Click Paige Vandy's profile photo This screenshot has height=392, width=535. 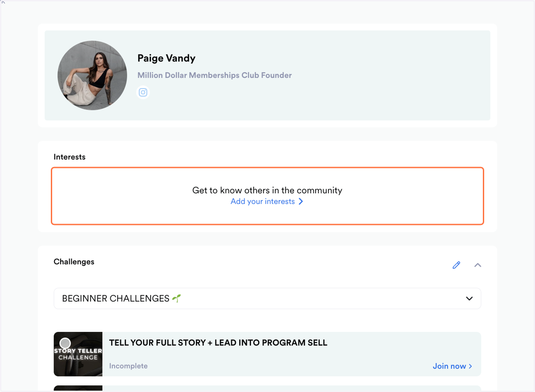click(92, 75)
